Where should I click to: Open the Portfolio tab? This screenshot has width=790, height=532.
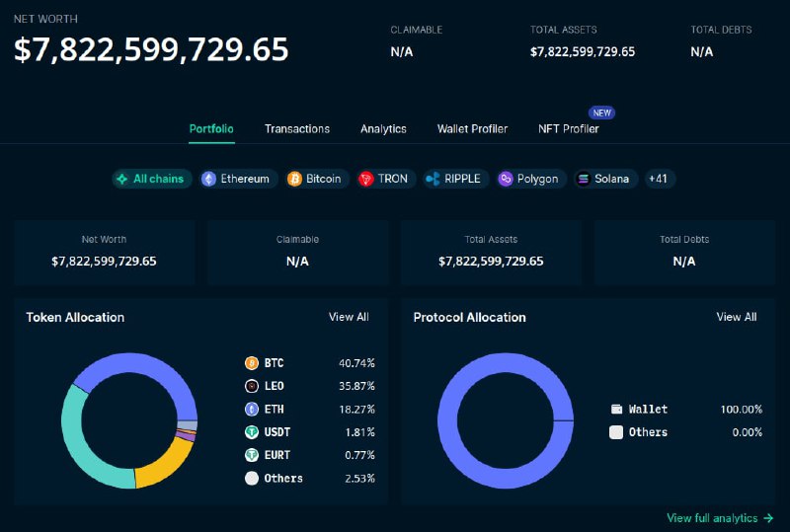pos(211,129)
